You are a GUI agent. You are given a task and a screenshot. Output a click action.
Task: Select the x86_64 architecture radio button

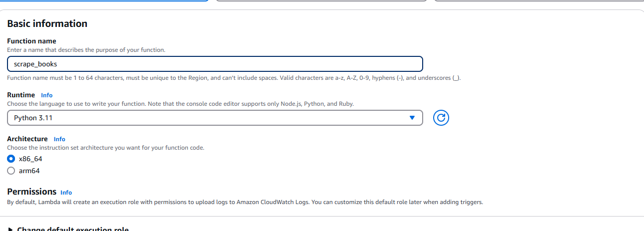(x=11, y=159)
